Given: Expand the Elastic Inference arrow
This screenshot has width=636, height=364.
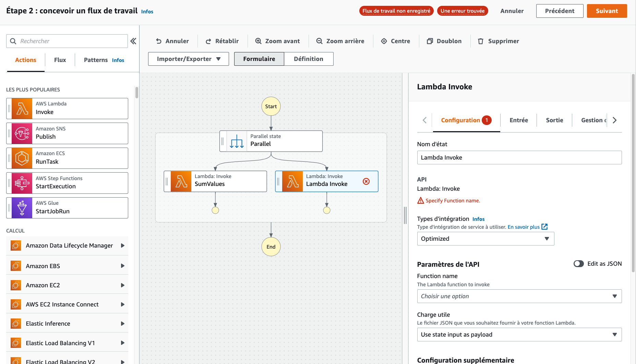Looking at the screenshot, I should click(x=122, y=324).
